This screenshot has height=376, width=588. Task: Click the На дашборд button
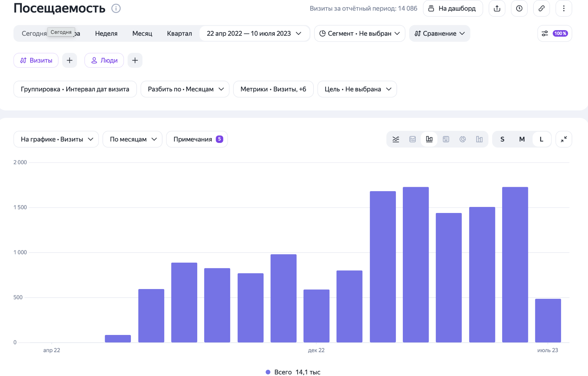click(x=453, y=8)
